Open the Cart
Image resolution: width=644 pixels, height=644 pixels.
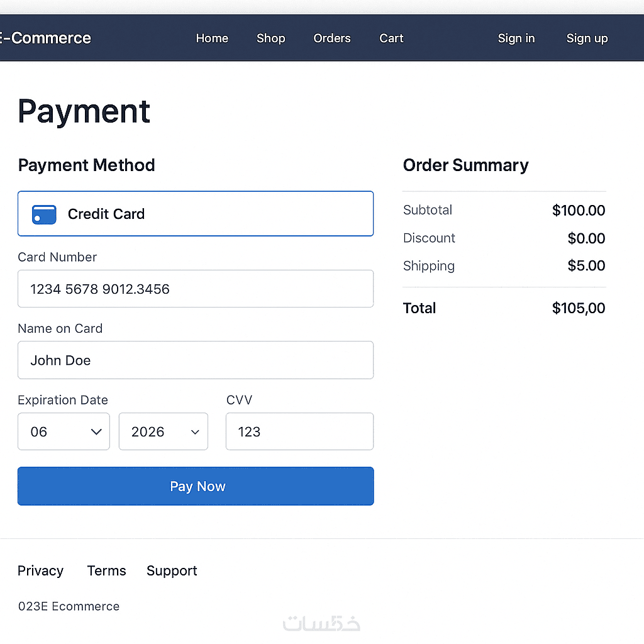click(391, 38)
